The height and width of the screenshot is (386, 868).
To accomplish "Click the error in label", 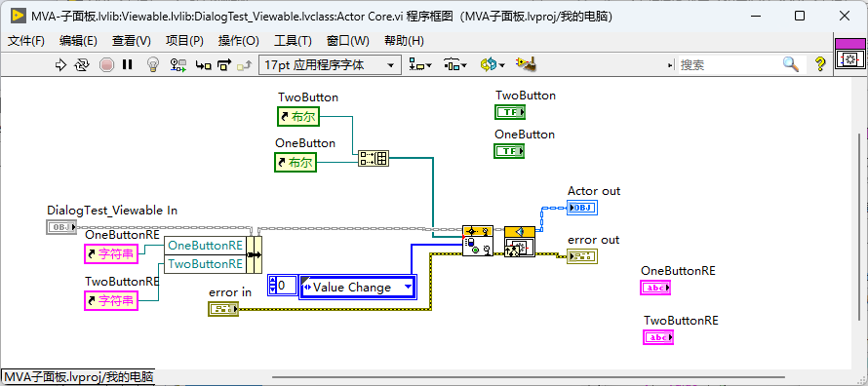I will [230, 292].
